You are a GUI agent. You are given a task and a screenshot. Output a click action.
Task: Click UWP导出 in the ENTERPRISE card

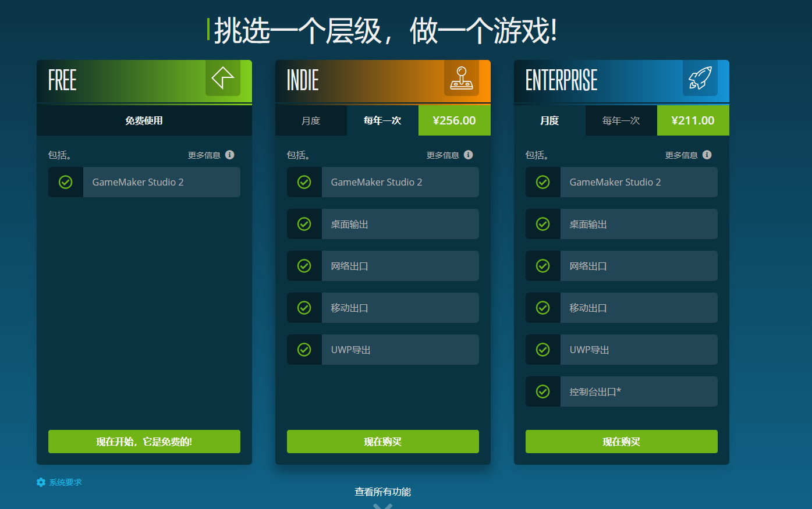tap(590, 350)
